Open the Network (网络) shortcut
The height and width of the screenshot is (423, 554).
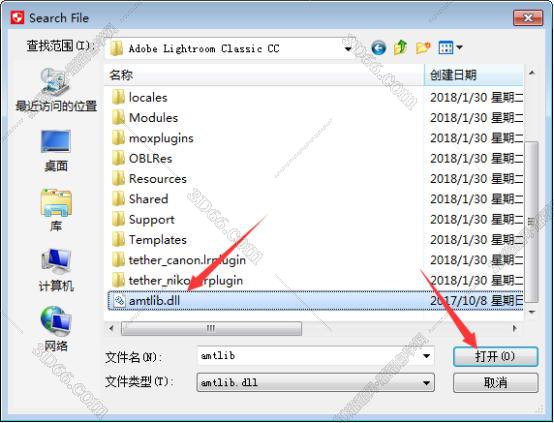point(56,329)
